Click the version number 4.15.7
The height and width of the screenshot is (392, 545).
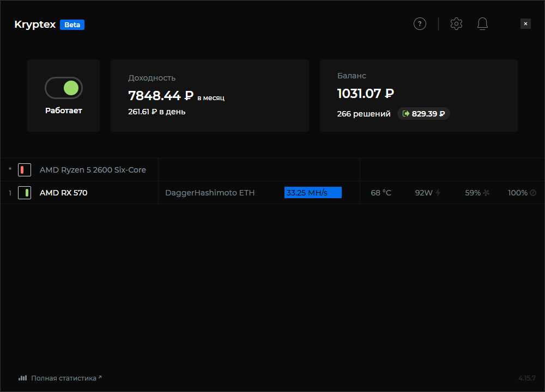coord(527,378)
